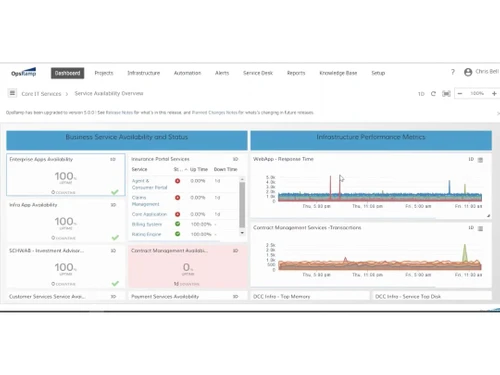The height and width of the screenshot is (375, 500).
Task: Open the Service Desk menu
Action: click(258, 73)
